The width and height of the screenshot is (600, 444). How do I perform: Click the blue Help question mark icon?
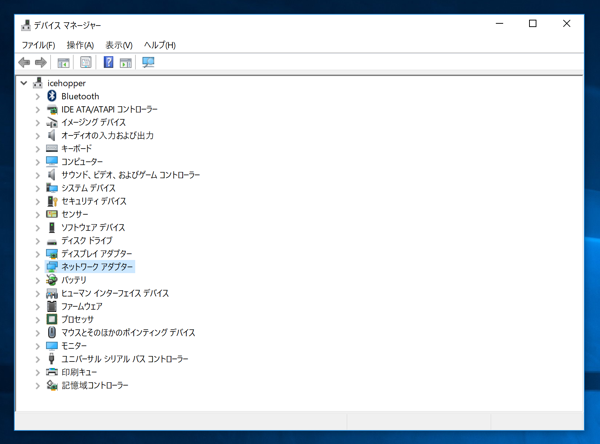pyautogui.click(x=108, y=62)
